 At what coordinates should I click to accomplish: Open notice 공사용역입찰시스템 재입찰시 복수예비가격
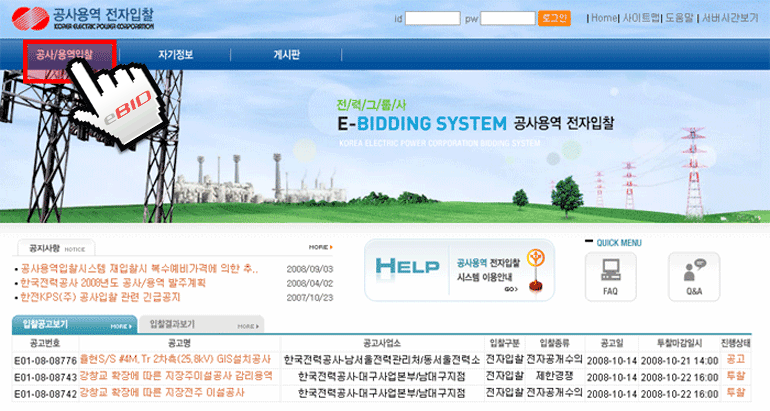139,269
